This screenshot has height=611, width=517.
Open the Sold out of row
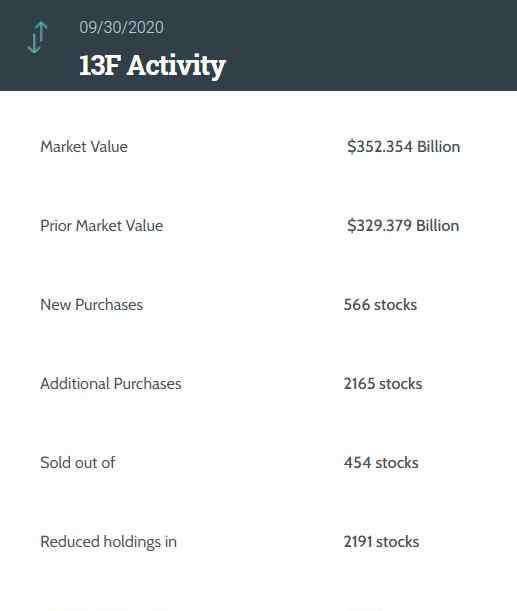[x=258, y=463]
